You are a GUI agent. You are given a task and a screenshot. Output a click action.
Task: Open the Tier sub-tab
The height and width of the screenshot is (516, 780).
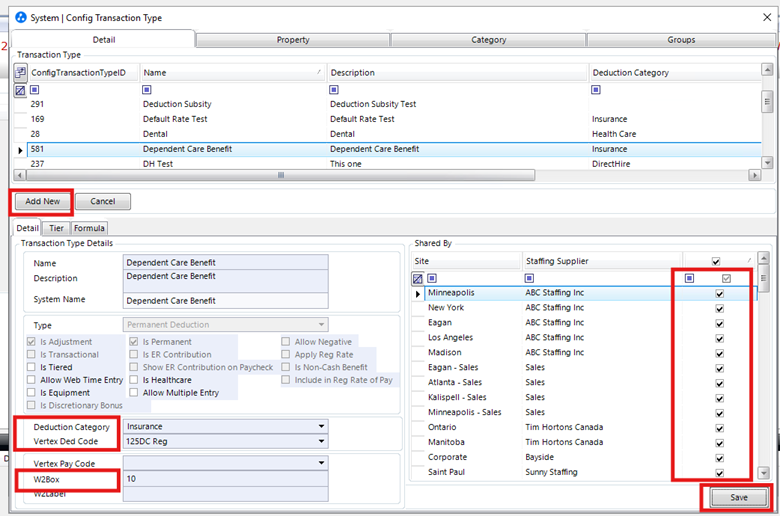click(56, 228)
